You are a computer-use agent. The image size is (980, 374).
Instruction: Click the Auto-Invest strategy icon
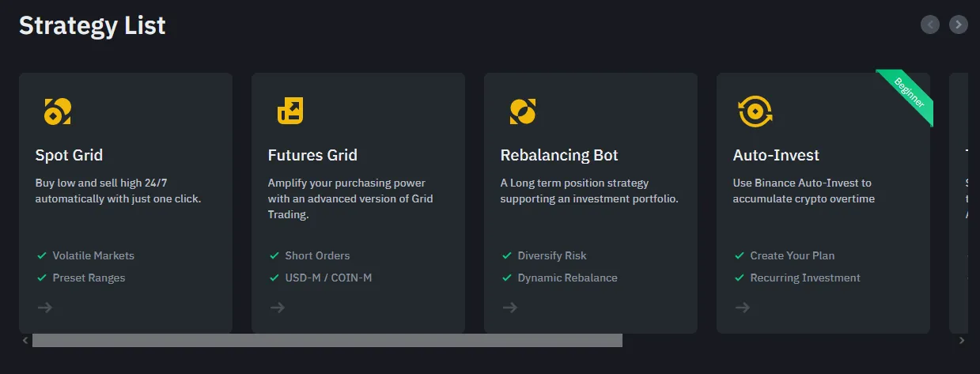click(x=755, y=111)
